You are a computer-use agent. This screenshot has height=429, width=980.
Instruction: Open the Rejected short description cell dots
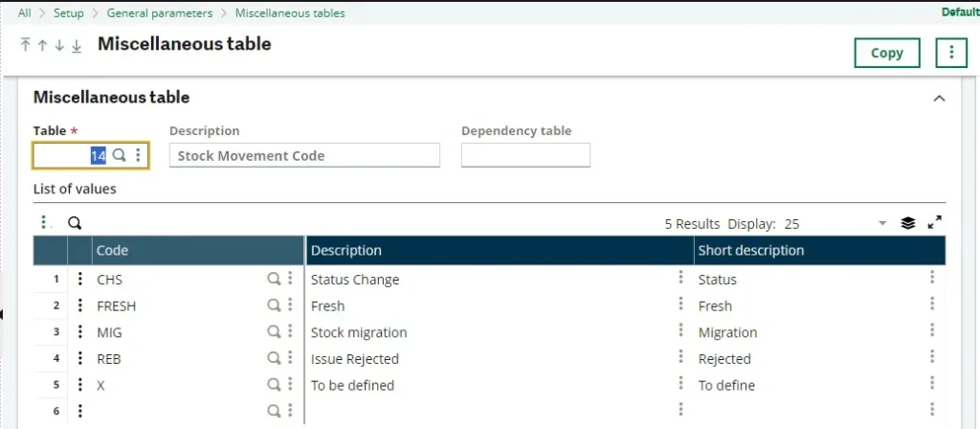pos(932,356)
